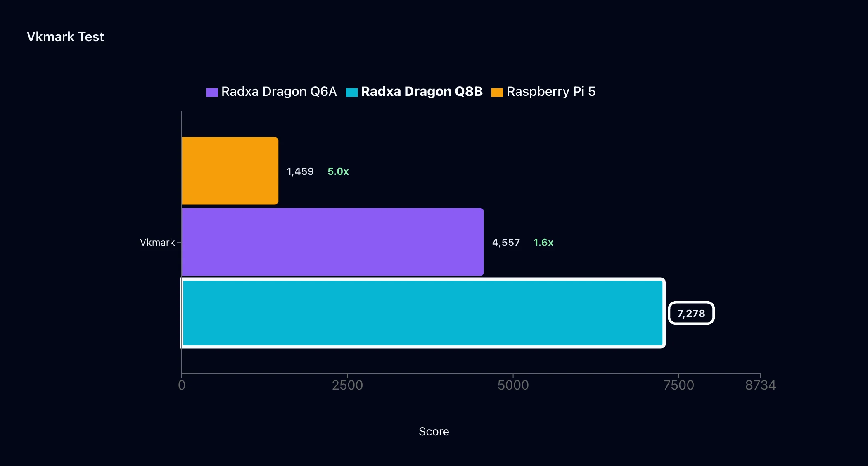Viewport: 868px width, 466px height.
Task: Click the orange Raspberry Pi 5 legend swatch
Action: tap(497, 92)
